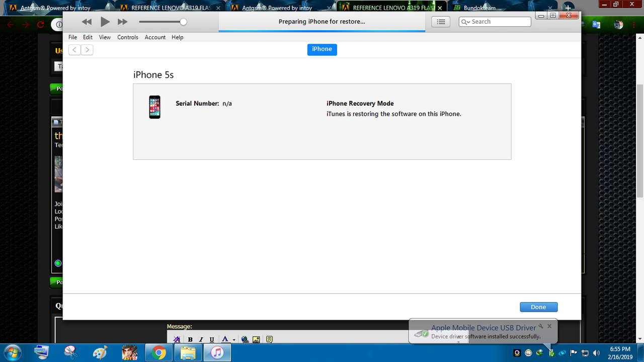Screen dimensions: 644x362
Task: Open the Help menu
Action: (177, 37)
